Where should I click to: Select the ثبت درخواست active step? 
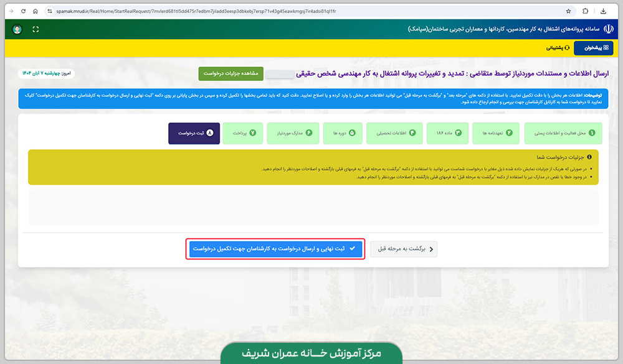(194, 133)
